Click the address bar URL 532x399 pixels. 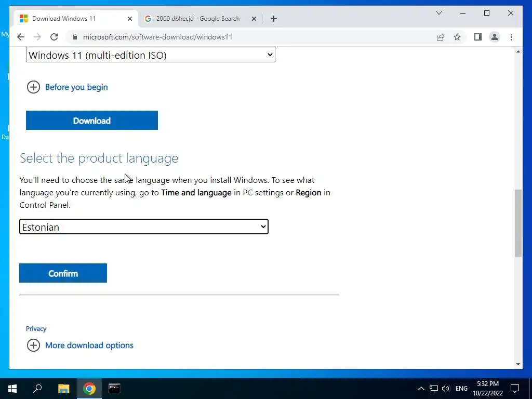tap(158, 37)
